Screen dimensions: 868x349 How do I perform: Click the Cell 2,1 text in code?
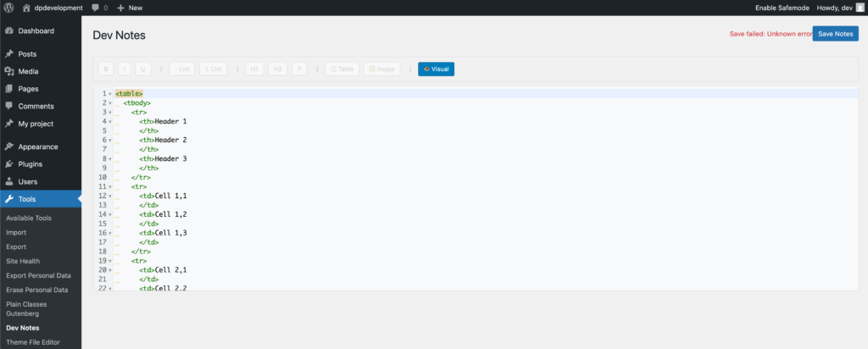(171, 270)
